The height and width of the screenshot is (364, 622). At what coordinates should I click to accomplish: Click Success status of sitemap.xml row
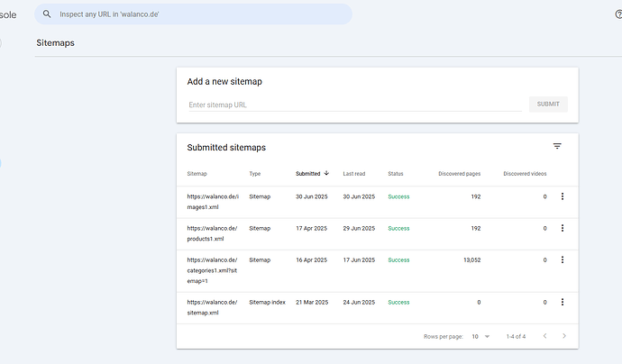tap(398, 302)
